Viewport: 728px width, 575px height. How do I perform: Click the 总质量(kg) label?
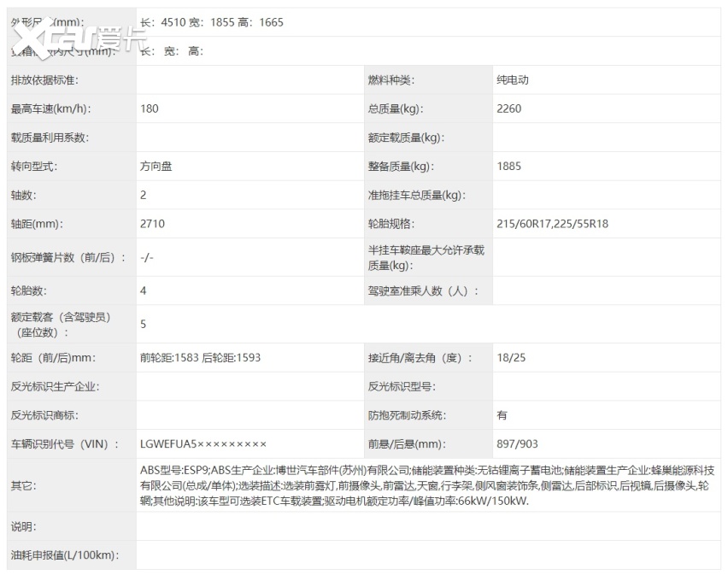pyautogui.click(x=396, y=109)
